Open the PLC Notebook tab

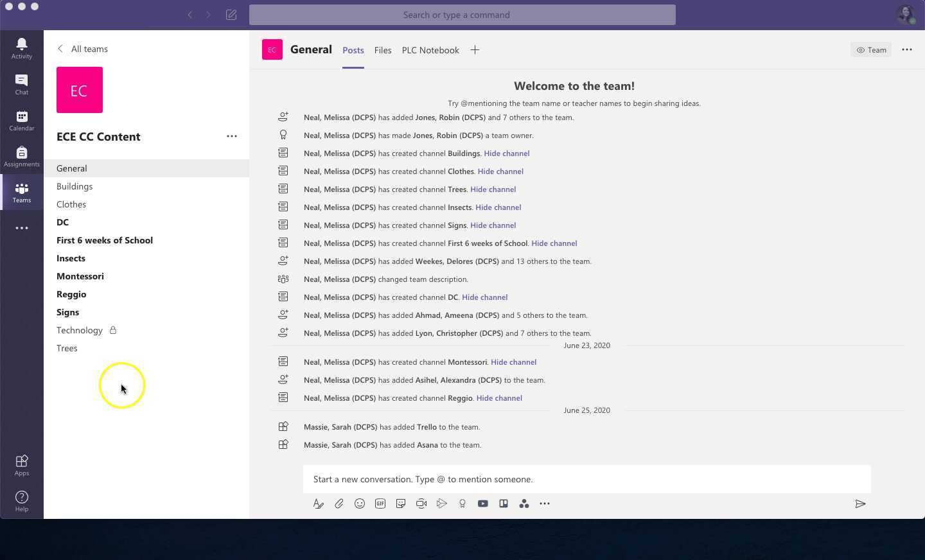pyautogui.click(x=430, y=50)
